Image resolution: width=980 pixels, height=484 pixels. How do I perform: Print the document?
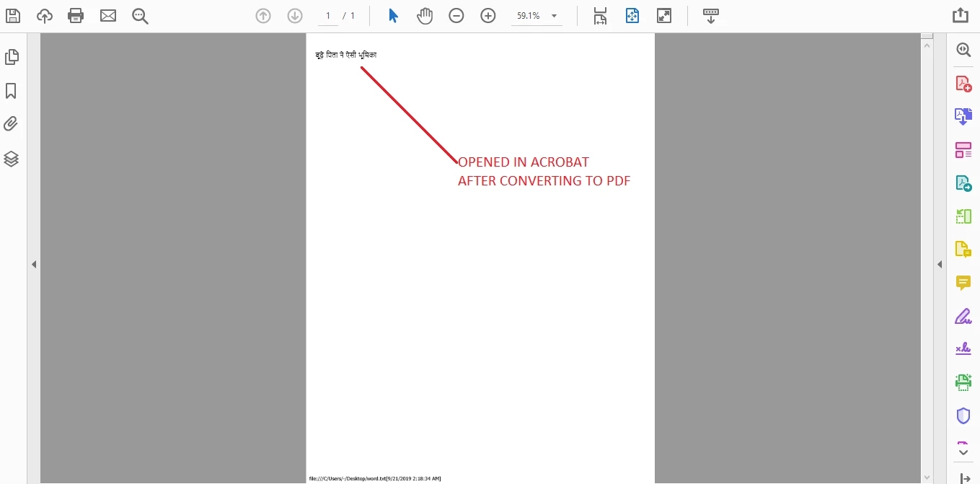[76, 15]
